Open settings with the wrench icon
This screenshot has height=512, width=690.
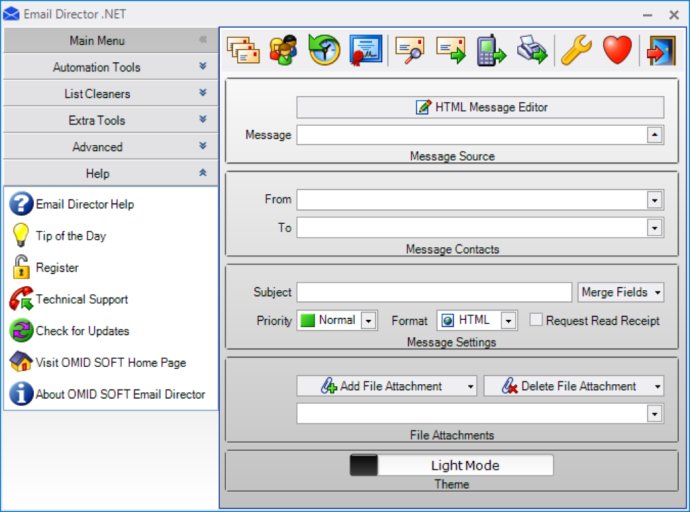[576, 50]
